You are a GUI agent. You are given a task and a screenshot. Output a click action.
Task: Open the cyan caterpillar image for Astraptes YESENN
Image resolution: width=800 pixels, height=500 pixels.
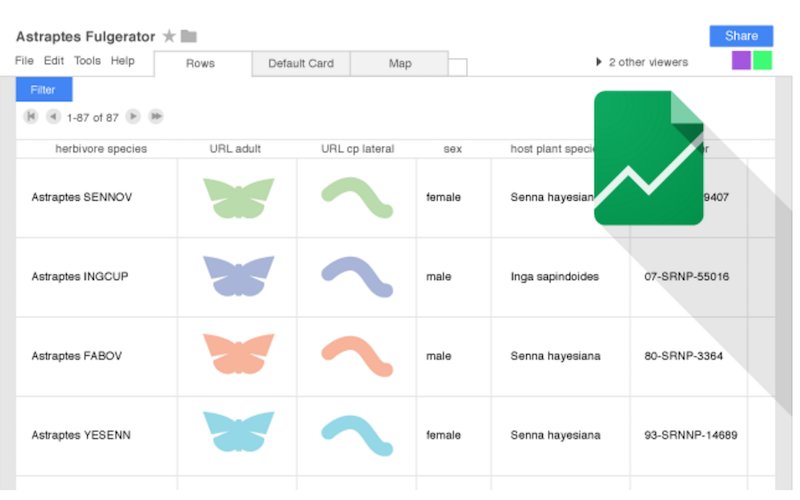357,435
